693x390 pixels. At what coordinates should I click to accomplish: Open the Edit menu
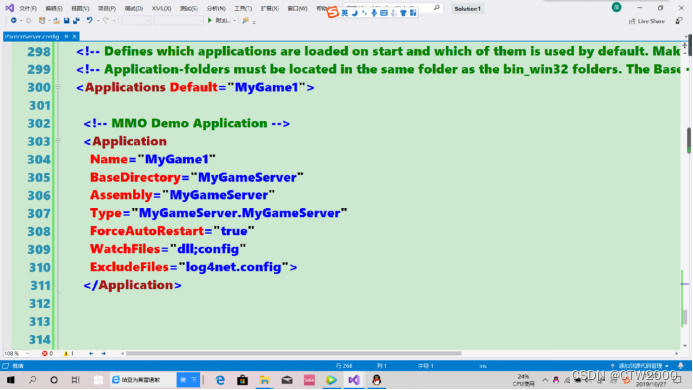pyautogui.click(x=54, y=8)
